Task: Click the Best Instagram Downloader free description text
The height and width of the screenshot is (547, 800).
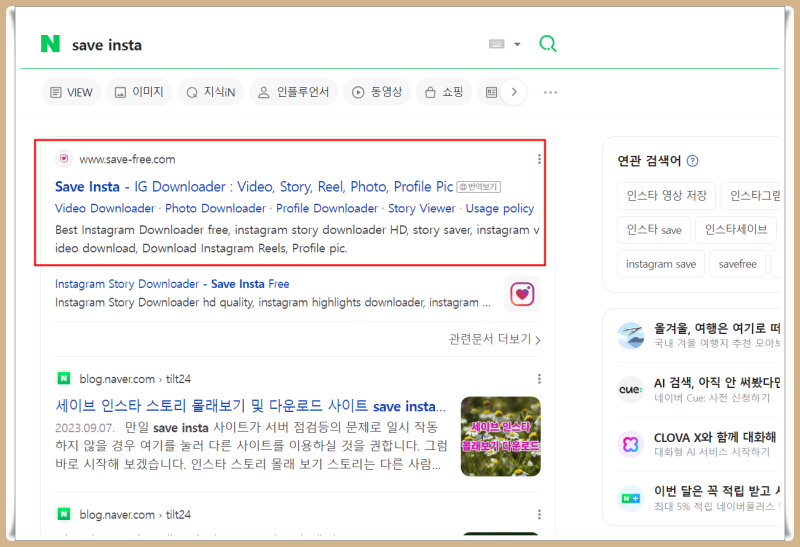Action: point(297,239)
